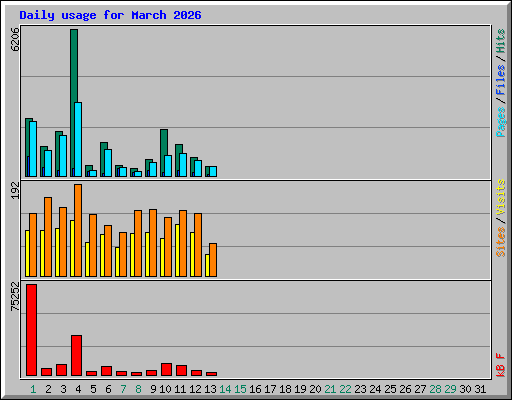Select the yellow Visits bar for day 7

[117, 262]
